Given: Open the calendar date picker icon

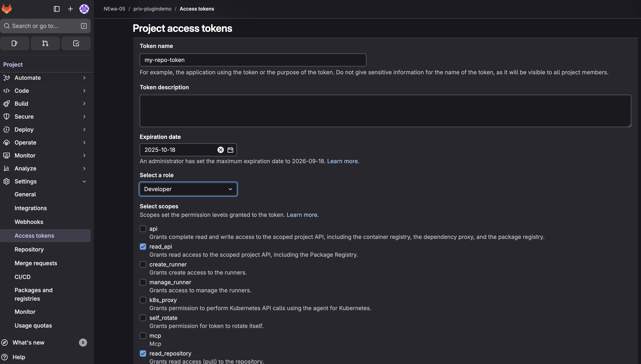Looking at the screenshot, I should pyautogui.click(x=230, y=150).
